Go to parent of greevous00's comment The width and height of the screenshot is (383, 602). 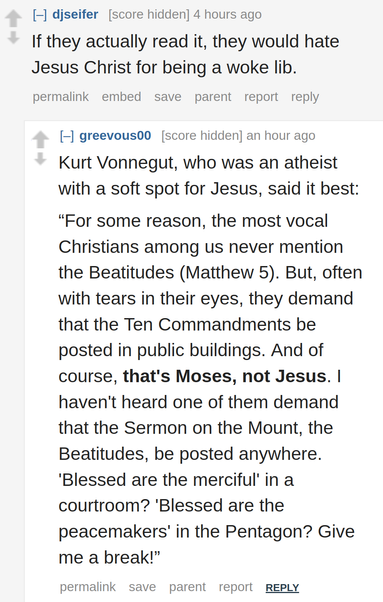pyautogui.click(x=187, y=587)
